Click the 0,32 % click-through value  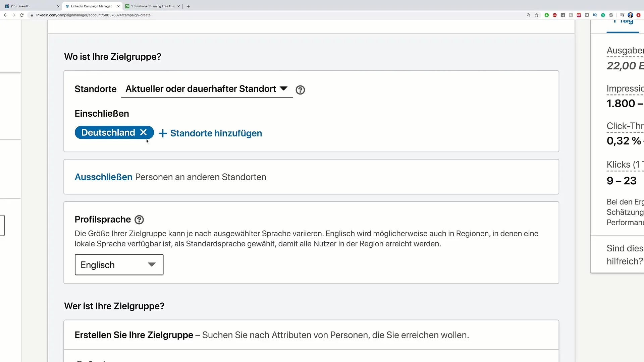[x=625, y=141]
